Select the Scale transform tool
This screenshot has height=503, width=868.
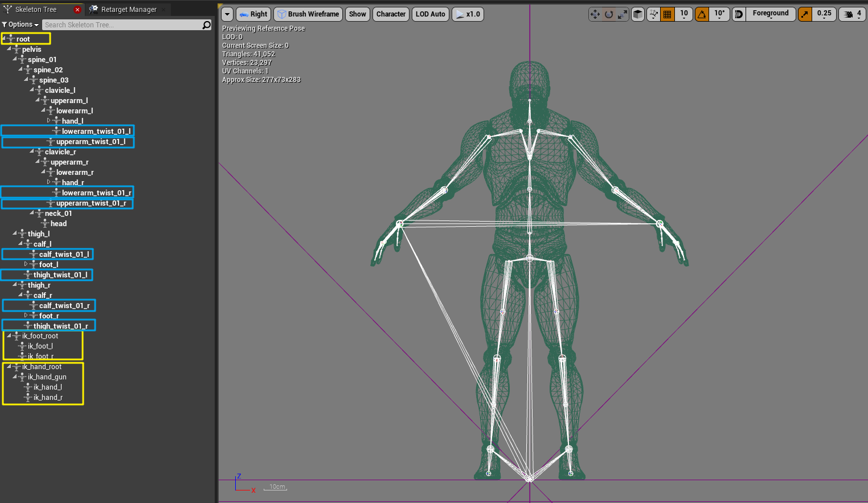pyautogui.click(x=623, y=14)
